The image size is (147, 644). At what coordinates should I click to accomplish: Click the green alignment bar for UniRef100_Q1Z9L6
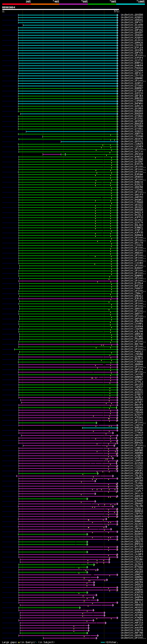click(x=57, y=565)
